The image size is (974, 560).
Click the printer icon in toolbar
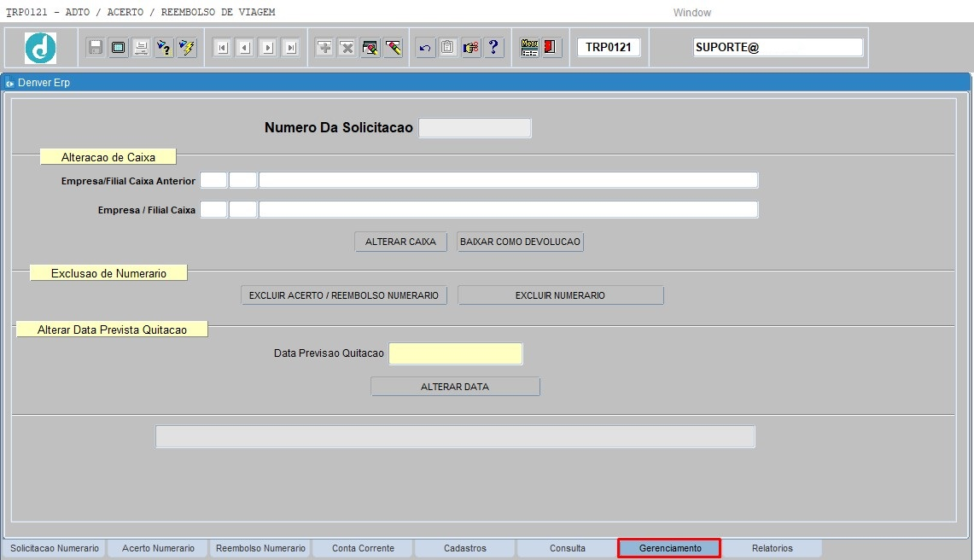pos(141,48)
